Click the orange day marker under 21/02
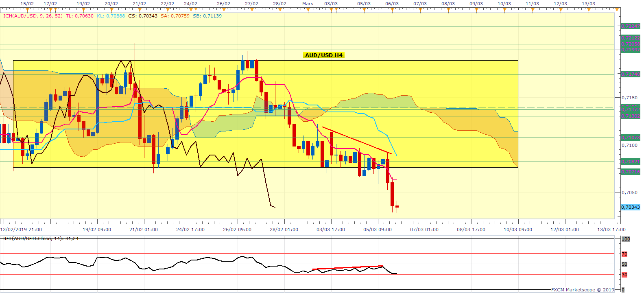 pyautogui.click(x=140, y=10)
